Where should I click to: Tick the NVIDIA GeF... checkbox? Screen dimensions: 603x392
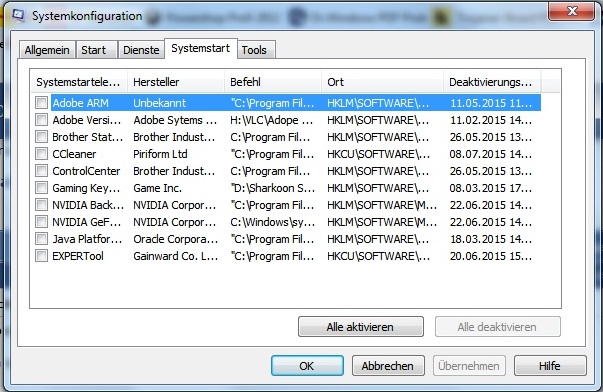coord(41,222)
